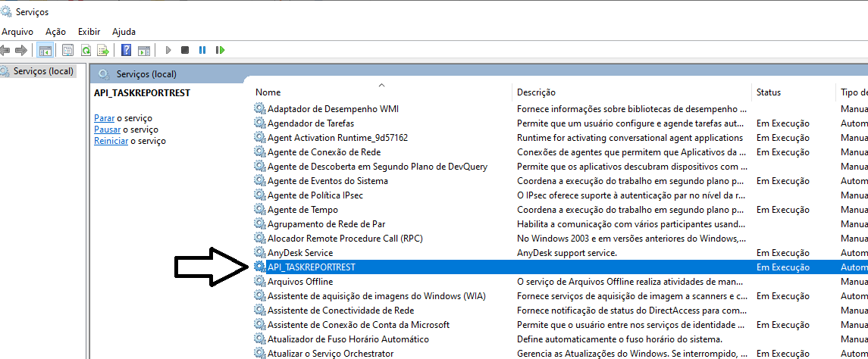Viewport: 868px width, 359px height.
Task: Select Assistente de Conexão de Conta da Microsoft
Action: click(359, 325)
